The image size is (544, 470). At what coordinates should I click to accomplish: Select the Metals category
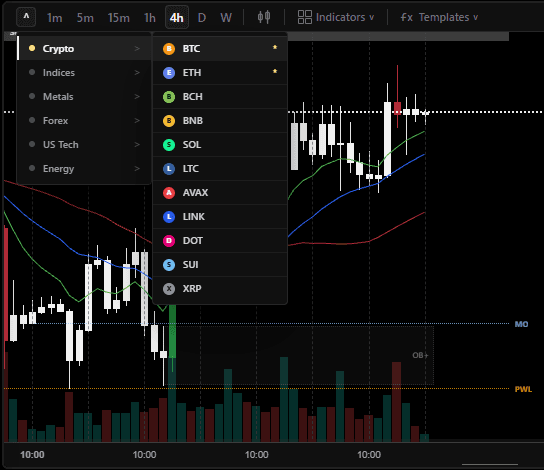[x=84, y=96]
